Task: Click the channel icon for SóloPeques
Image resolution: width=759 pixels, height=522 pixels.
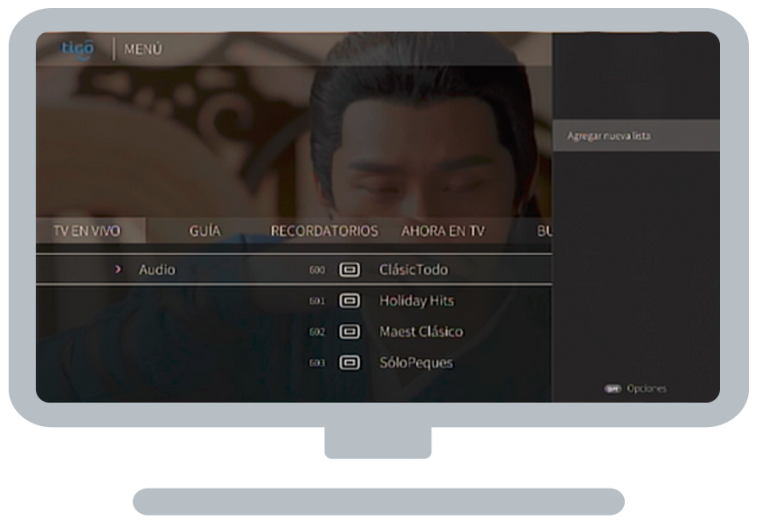Action: click(349, 363)
